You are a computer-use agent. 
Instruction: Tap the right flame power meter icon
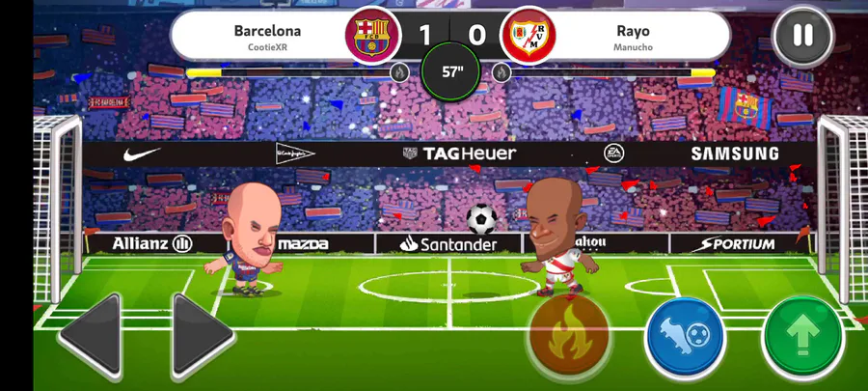[x=502, y=72]
